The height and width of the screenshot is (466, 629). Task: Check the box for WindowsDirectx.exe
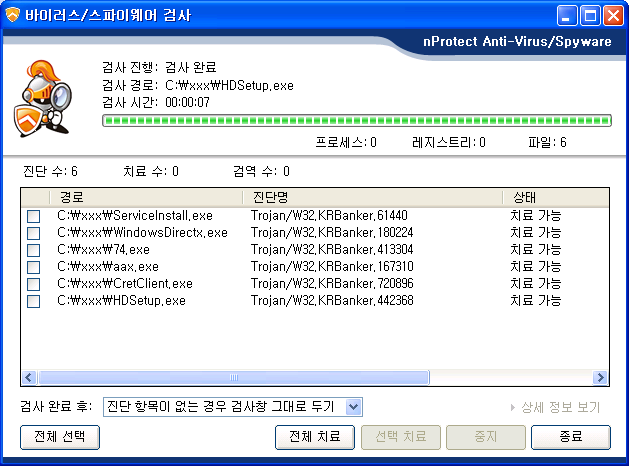(33, 233)
